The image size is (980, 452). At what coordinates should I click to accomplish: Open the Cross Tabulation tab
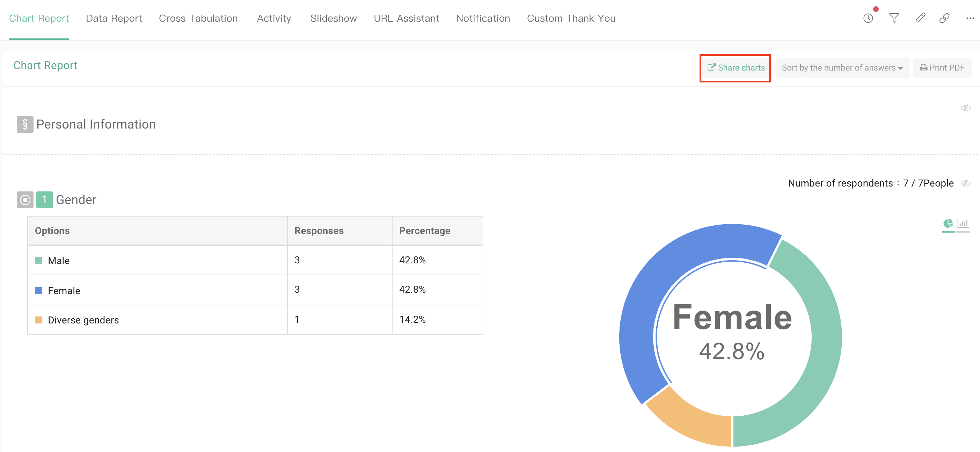coord(198,18)
